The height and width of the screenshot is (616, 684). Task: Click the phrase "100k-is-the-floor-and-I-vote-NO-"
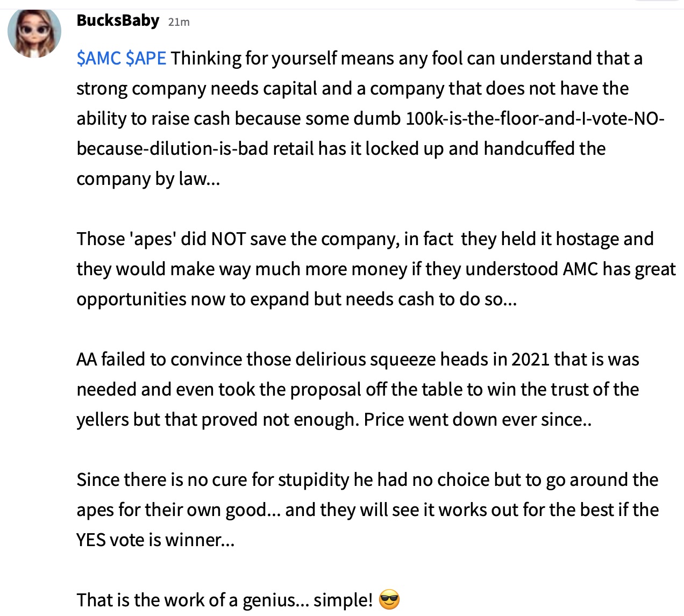[535, 118]
